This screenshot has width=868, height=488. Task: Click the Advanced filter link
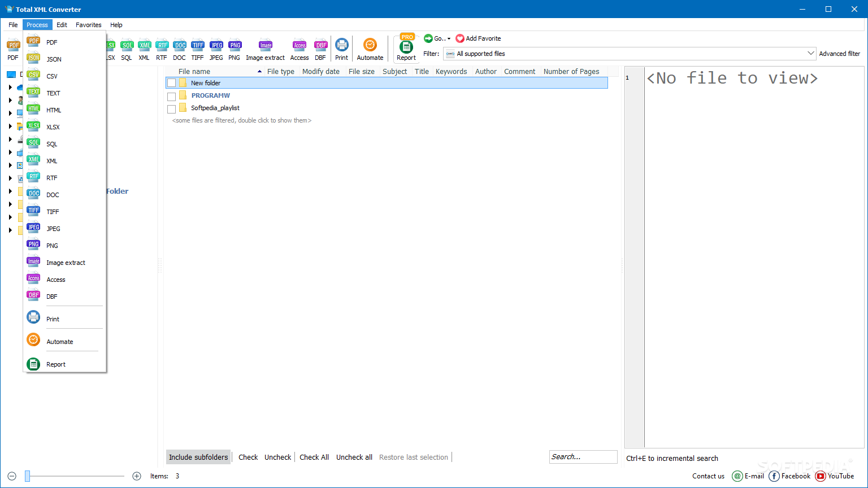click(x=839, y=54)
